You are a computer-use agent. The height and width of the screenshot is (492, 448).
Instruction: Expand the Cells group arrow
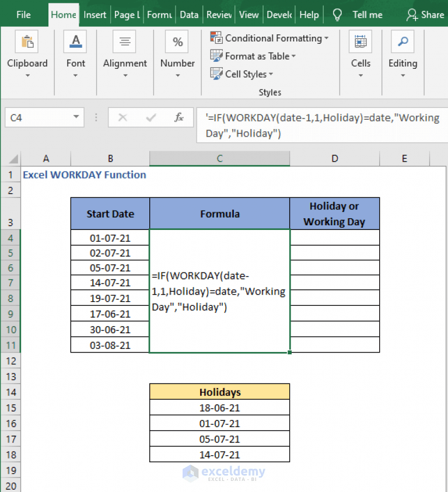360,75
